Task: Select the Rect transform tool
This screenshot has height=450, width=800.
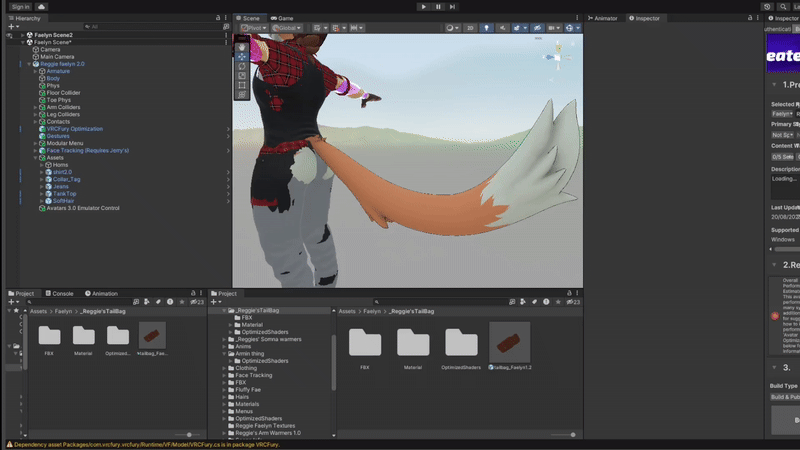Action: point(242,85)
